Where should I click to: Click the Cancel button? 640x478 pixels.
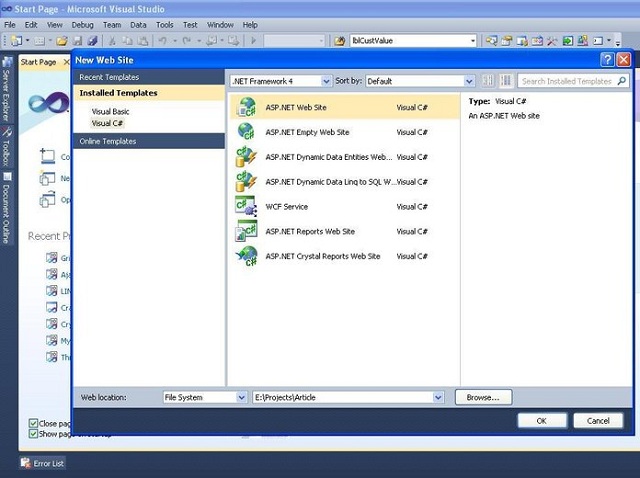pyautogui.click(x=598, y=420)
